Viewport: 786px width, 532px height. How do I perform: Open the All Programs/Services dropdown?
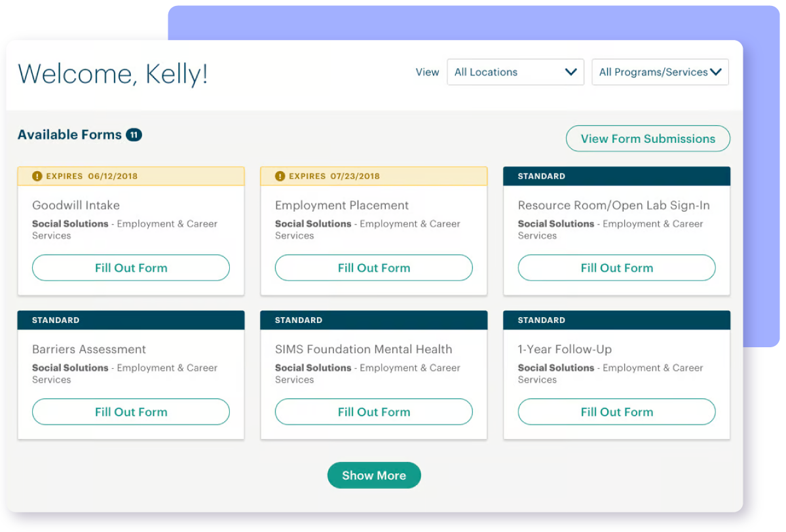660,72
